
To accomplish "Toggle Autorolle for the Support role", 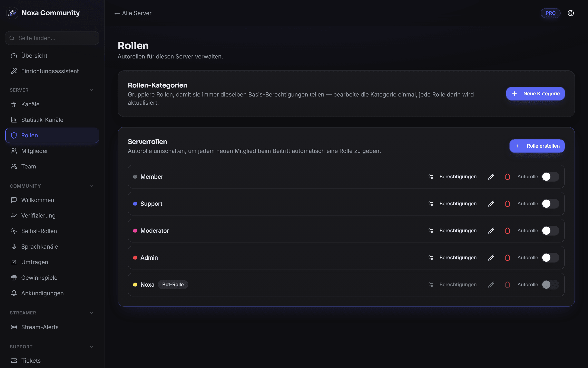I will [x=550, y=204].
